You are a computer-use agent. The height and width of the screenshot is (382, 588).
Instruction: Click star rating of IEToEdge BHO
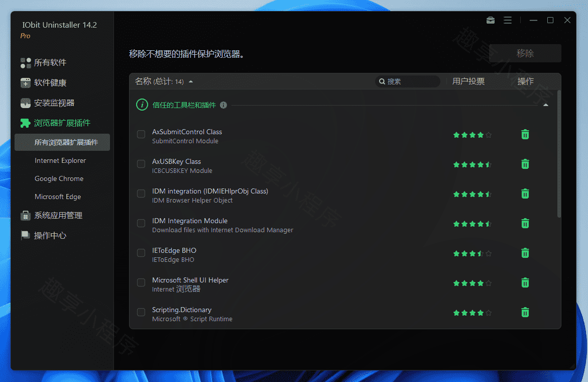click(472, 253)
